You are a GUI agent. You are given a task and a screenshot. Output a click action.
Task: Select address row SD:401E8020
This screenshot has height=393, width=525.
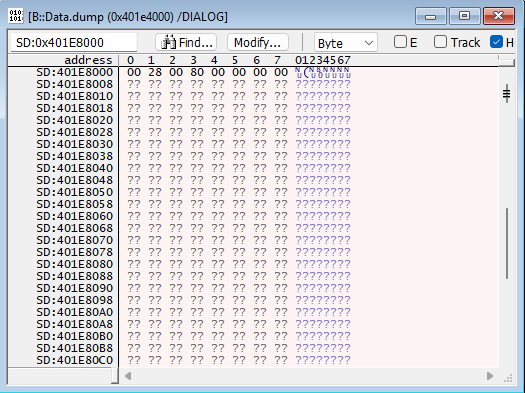click(75, 120)
